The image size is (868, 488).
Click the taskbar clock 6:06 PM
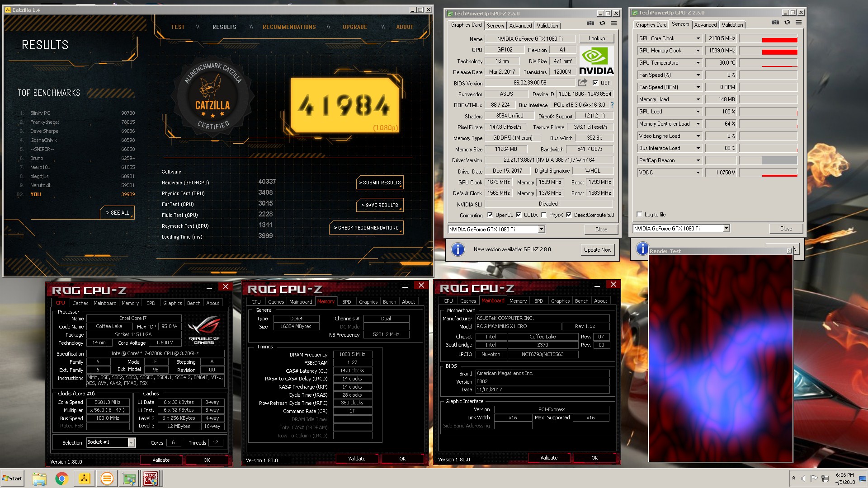click(x=844, y=475)
